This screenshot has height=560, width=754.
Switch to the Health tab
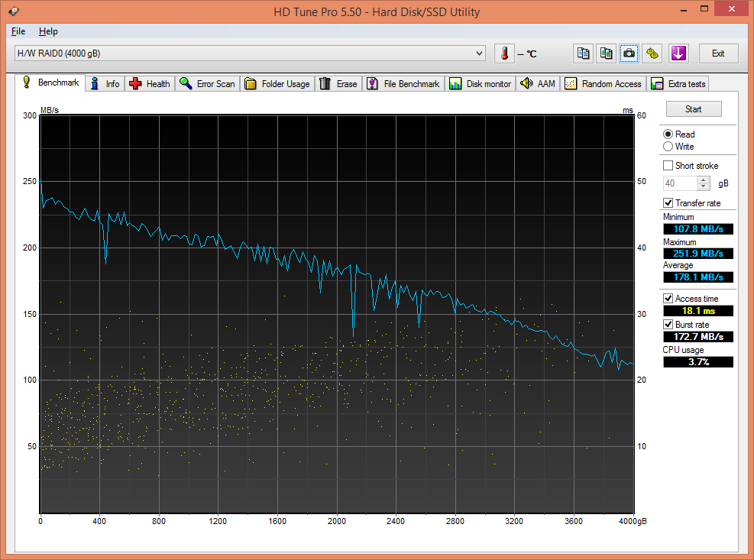tap(150, 84)
